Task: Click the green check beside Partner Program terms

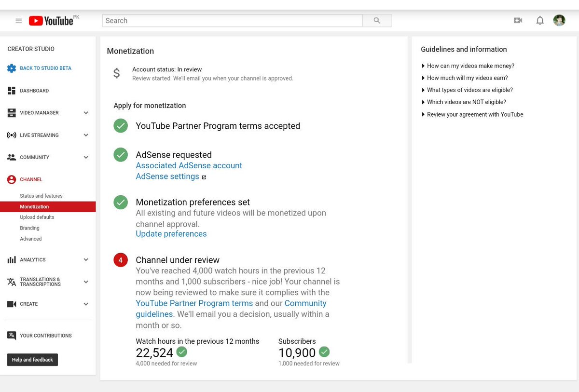Action: click(x=121, y=126)
